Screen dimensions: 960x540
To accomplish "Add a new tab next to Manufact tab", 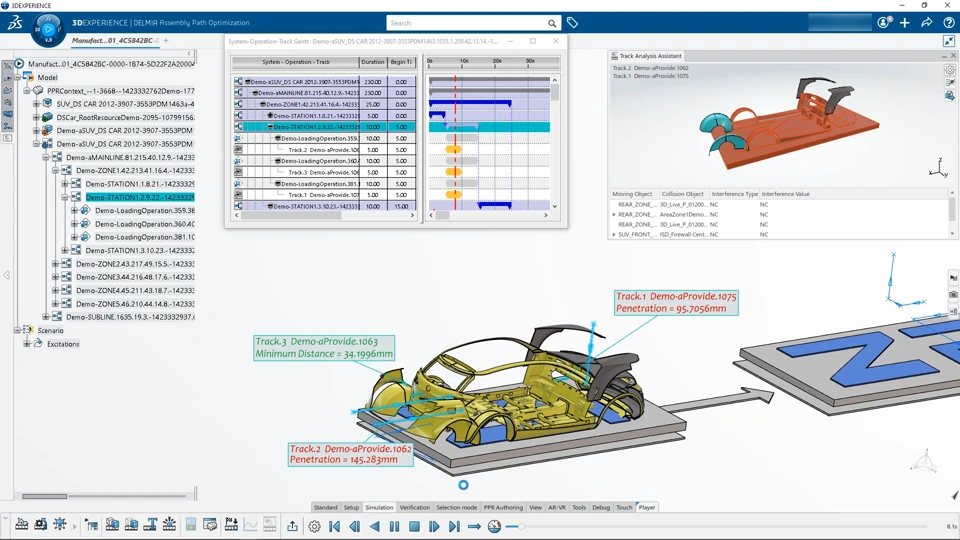I will coord(166,40).
